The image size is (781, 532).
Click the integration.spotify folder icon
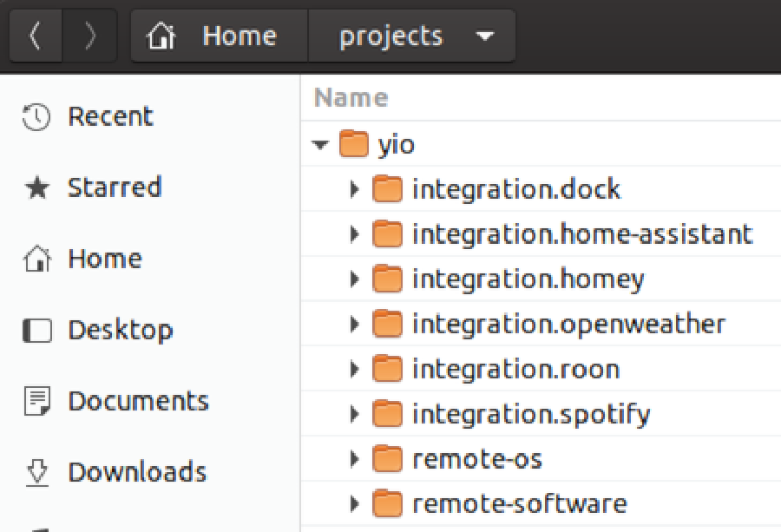[388, 413]
